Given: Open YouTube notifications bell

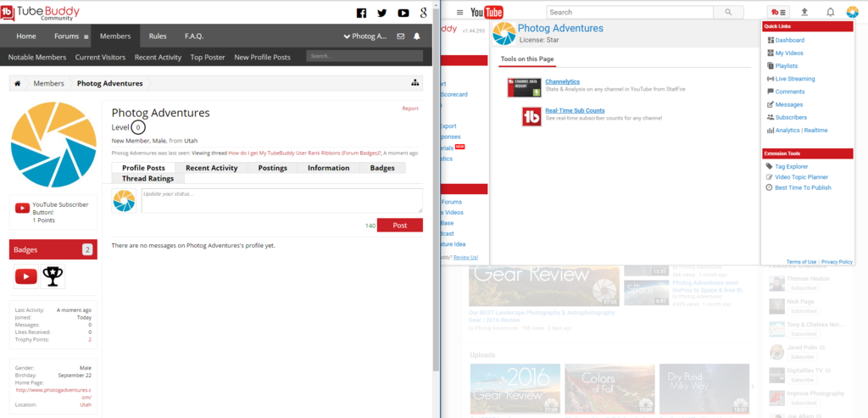Looking at the screenshot, I should pyautogui.click(x=831, y=12).
